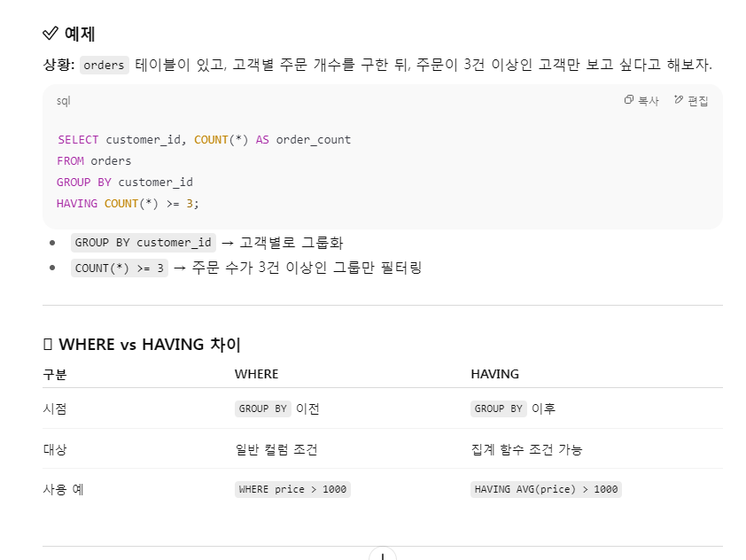Click the 복사 copy icon in code block
Viewport: 746px width, 560px height.
click(x=628, y=99)
